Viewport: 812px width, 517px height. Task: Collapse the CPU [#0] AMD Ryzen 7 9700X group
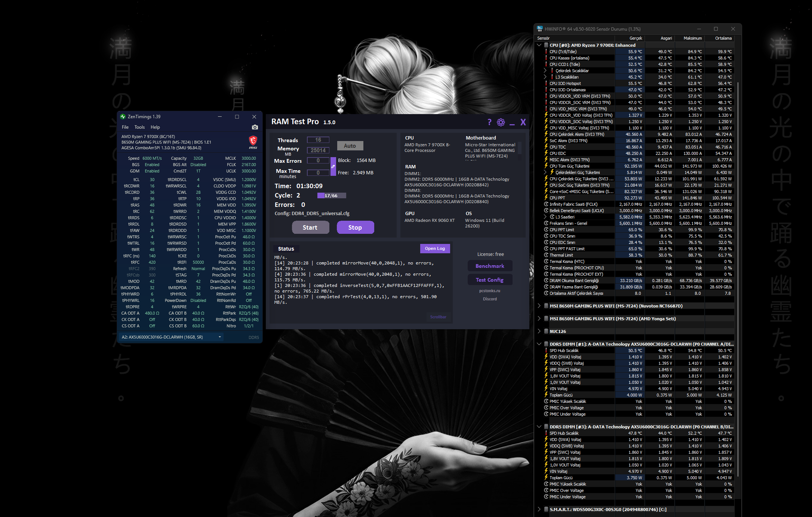pyautogui.click(x=539, y=45)
